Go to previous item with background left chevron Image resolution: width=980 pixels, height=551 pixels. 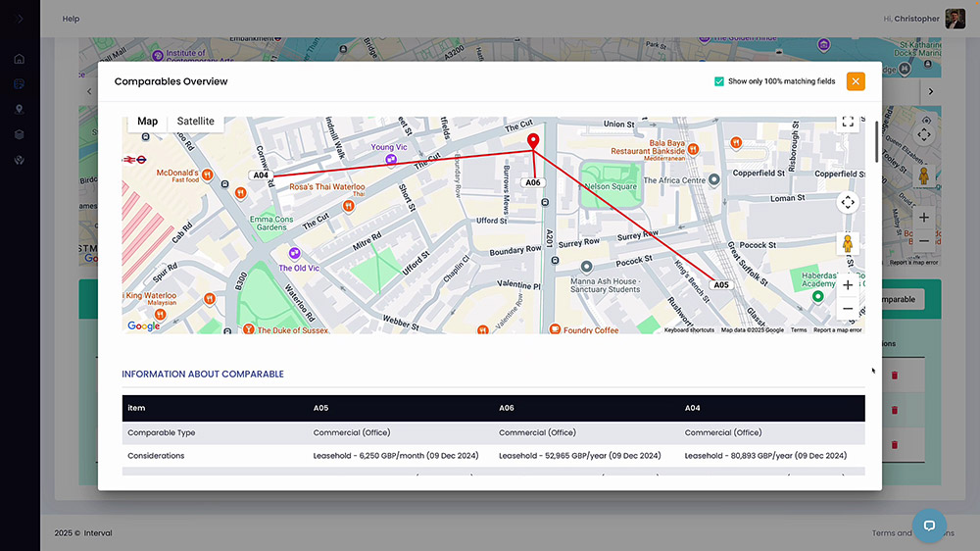(x=89, y=91)
